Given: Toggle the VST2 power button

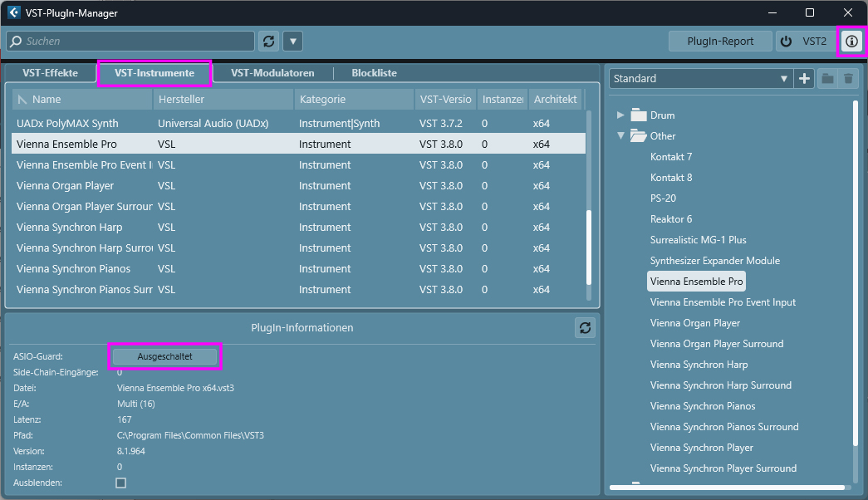Looking at the screenshot, I should coord(786,41).
